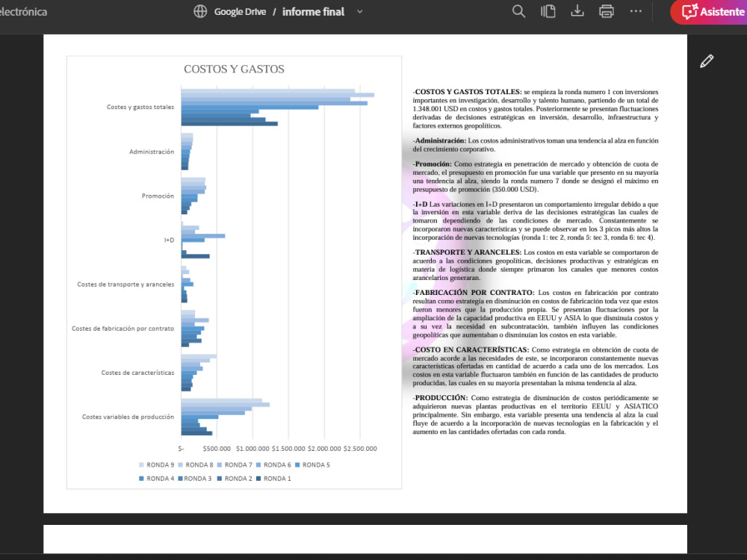Select the pencil edit tool
The width and height of the screenshot is (747, 560).
pos(707,61)
